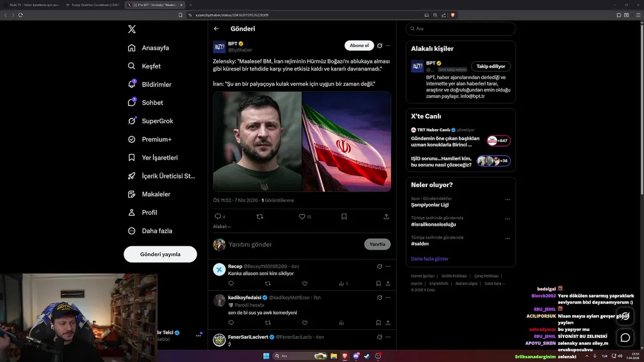Open Windows Start menu

pos(266,356)
